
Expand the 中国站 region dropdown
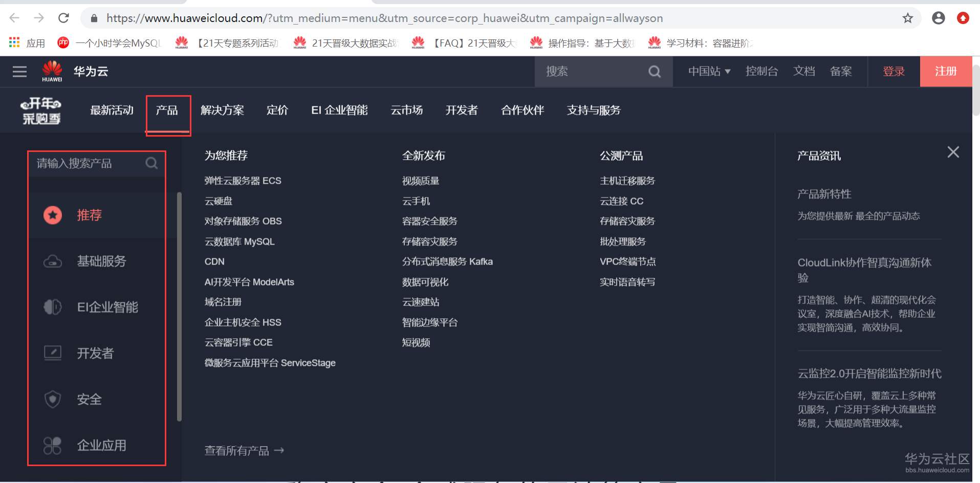pyautogui.click(x=709, y=72)
